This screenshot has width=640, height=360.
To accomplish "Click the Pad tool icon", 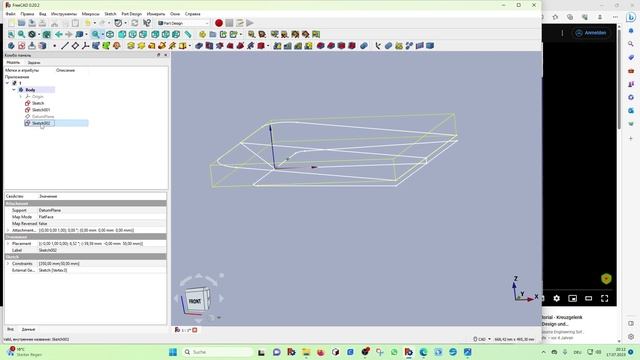I will 131,46.
